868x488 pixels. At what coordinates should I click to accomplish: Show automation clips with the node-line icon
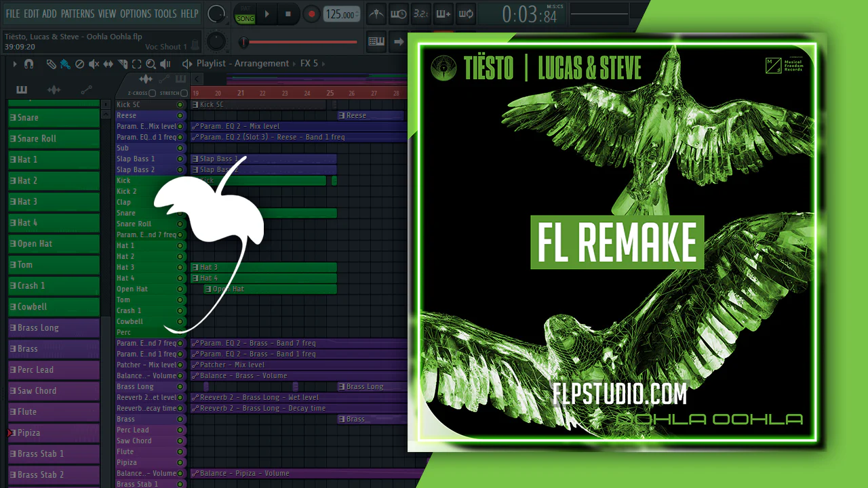[x=86, y=89]
